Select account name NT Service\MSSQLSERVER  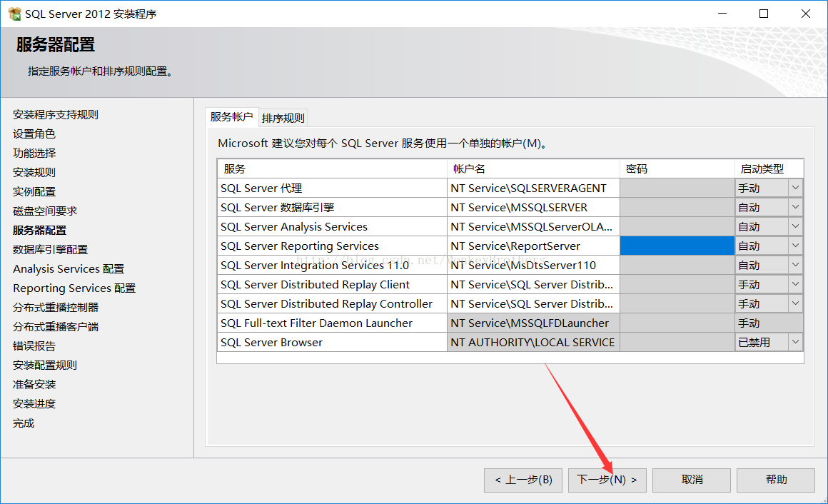tap(533, 207)
